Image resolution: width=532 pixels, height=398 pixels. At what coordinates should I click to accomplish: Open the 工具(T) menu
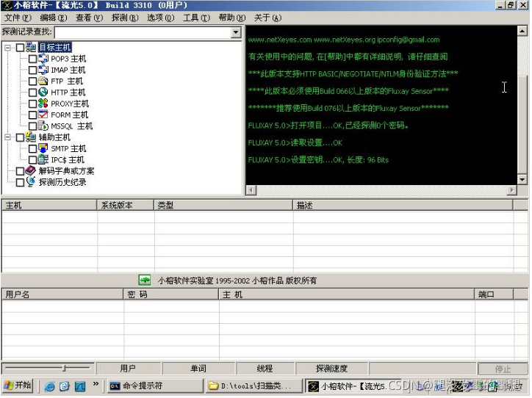tap(196, 18)
